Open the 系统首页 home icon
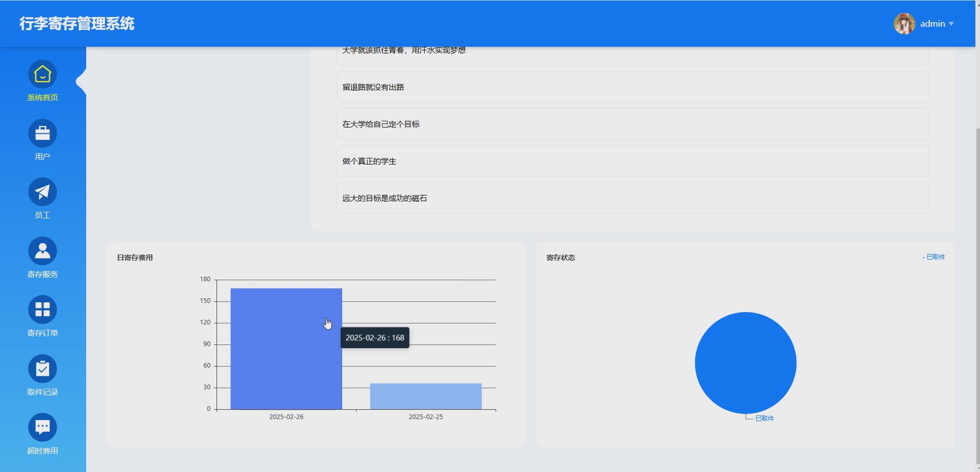The image size is (980, 472). pyautogui.click(x=43, y=74)
